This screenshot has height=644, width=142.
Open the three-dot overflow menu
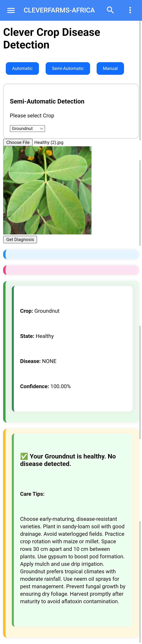click(x=130, y=10)
